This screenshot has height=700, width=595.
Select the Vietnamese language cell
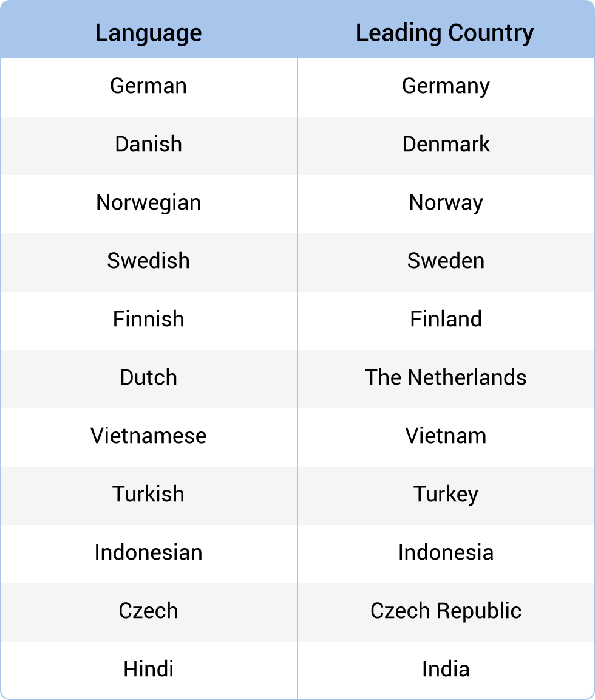(x=148, y=436)
